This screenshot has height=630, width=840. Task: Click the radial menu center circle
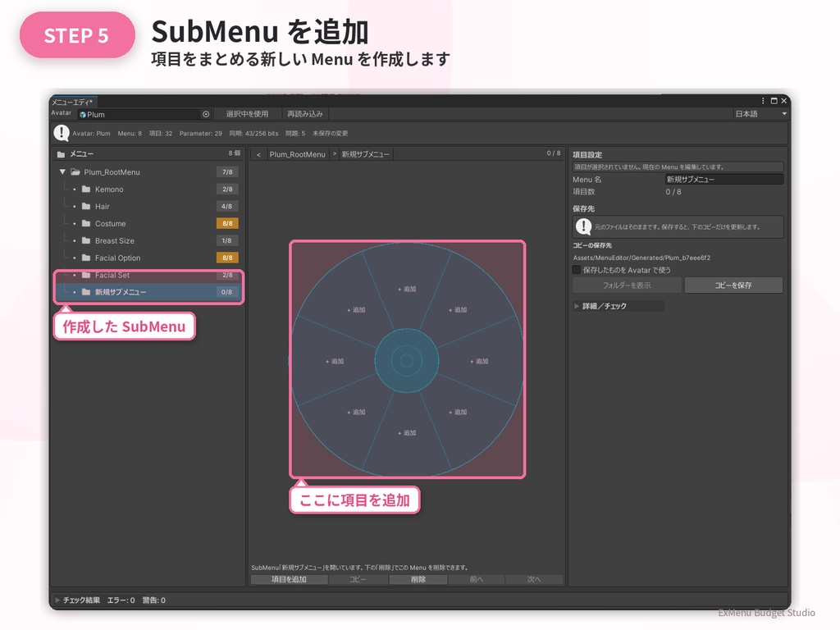click(x=407, y=361)
